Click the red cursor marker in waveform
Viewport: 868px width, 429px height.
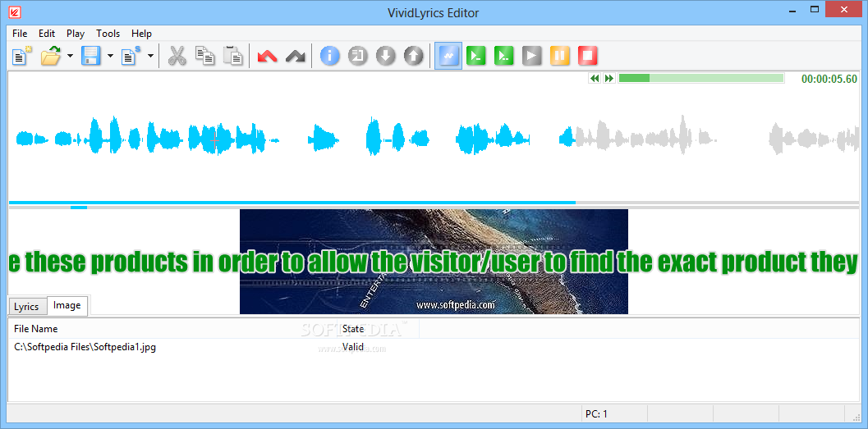tap(215, 140)
